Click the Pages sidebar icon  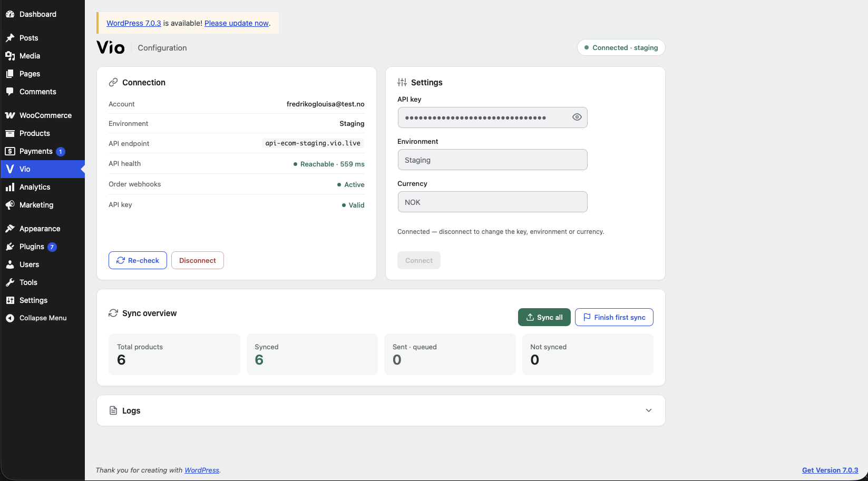click(10, 74)
